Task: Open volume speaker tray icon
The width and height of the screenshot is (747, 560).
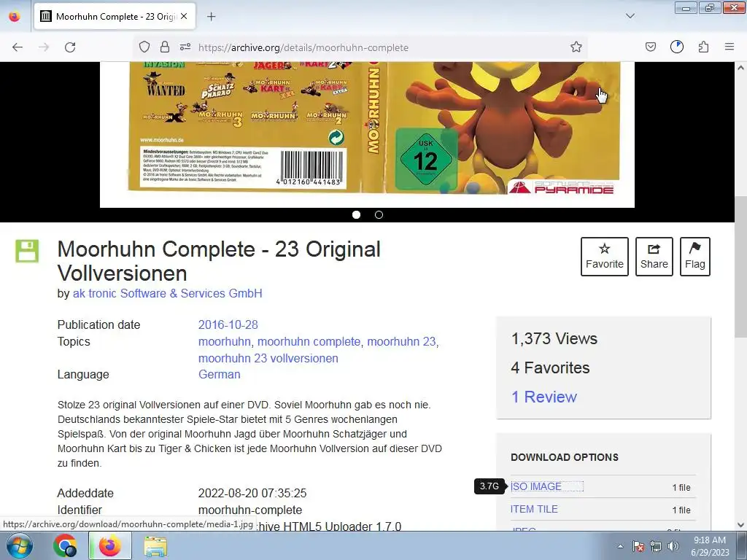Action: pos(673,546)
